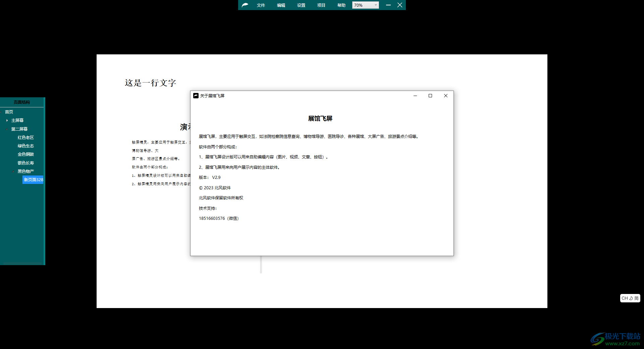This screenshot has height=349, width=644.
Task: Select the 绿色生态 page in the tree
Action: pyautogui.click(x=26, y=146)
